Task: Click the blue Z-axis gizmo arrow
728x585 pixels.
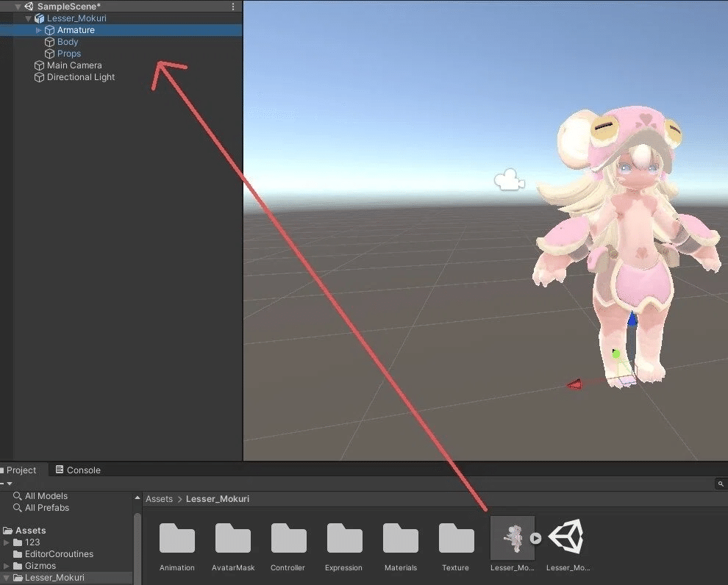Action: pyautogui.click(x=632, y=319)
